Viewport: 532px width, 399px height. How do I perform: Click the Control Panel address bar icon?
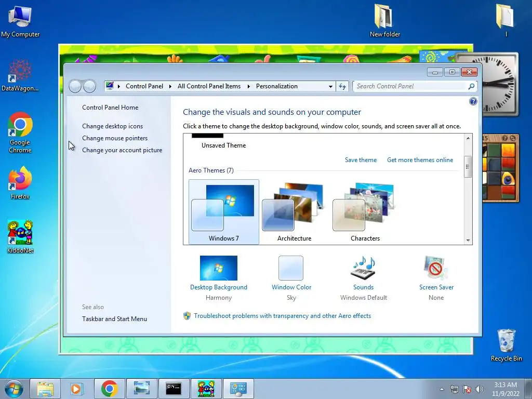pyautogui.click(x=109, y=86)
